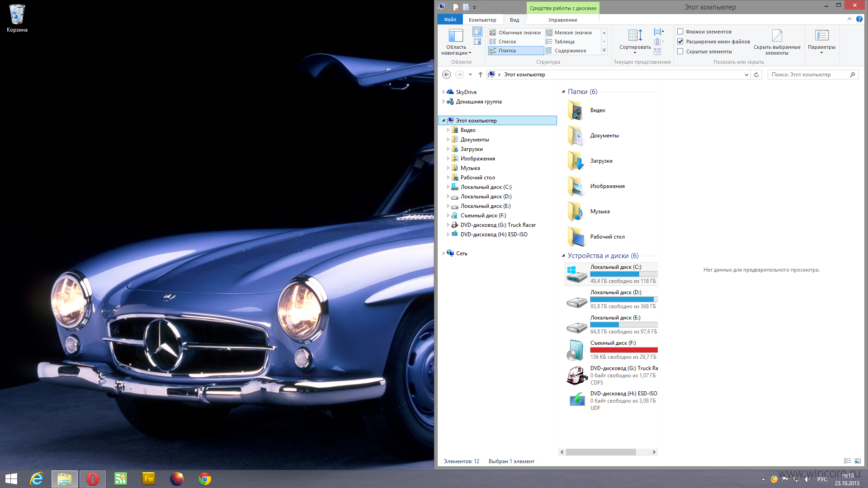Open Navigation pane options

pos(456,42)
